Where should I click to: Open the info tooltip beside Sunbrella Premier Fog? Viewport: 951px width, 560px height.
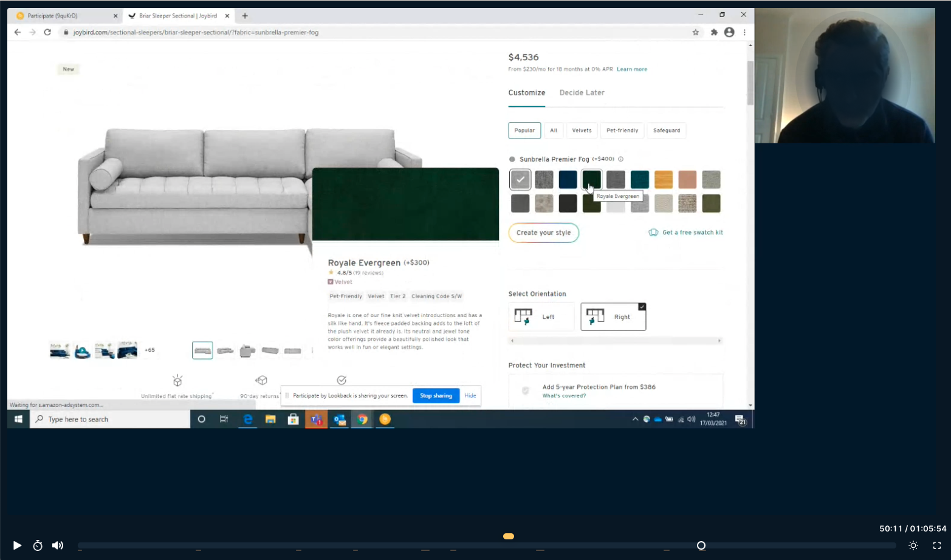(620, 159)
